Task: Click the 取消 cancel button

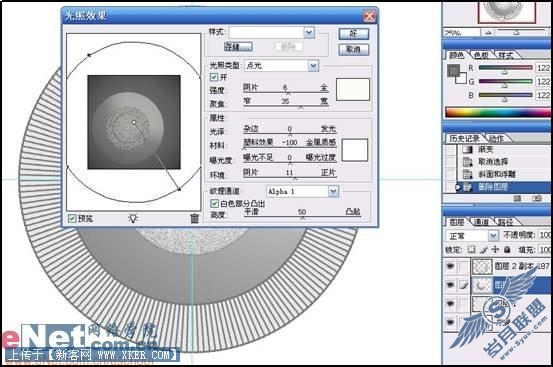Action: coord(353,49)
